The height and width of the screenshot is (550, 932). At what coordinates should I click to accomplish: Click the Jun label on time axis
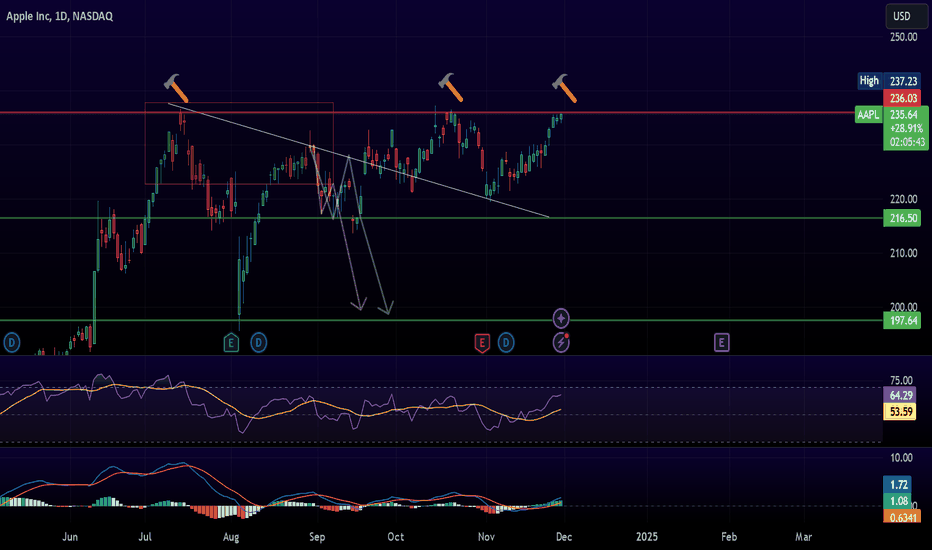pyautogui.click(x=70, y=537)
